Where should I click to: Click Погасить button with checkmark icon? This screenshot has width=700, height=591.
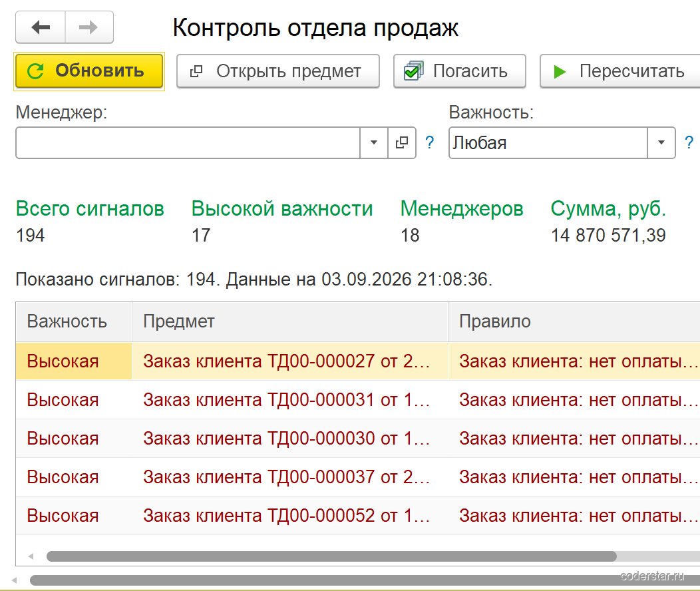tap(460, 71)
